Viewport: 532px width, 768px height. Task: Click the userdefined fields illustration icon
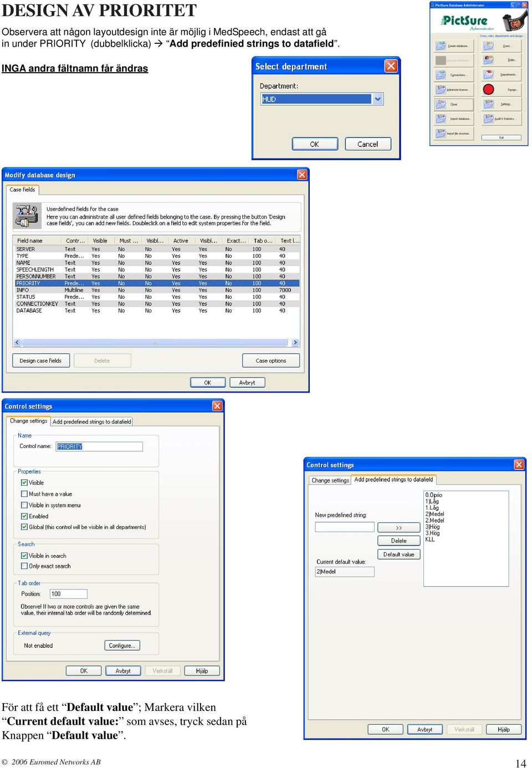[x=27, y=216]
